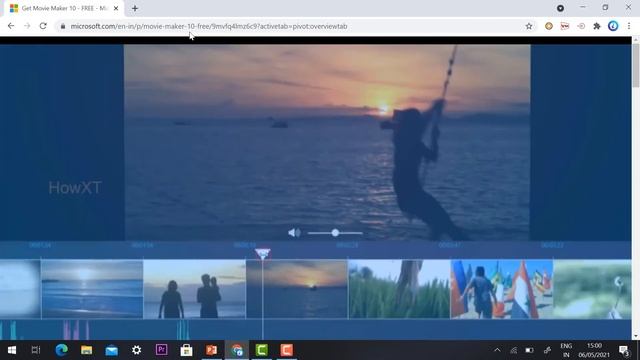The image size is (640, 360).
Task: Open Chrome three-dot menu
Action: click(x=629, y=26)
